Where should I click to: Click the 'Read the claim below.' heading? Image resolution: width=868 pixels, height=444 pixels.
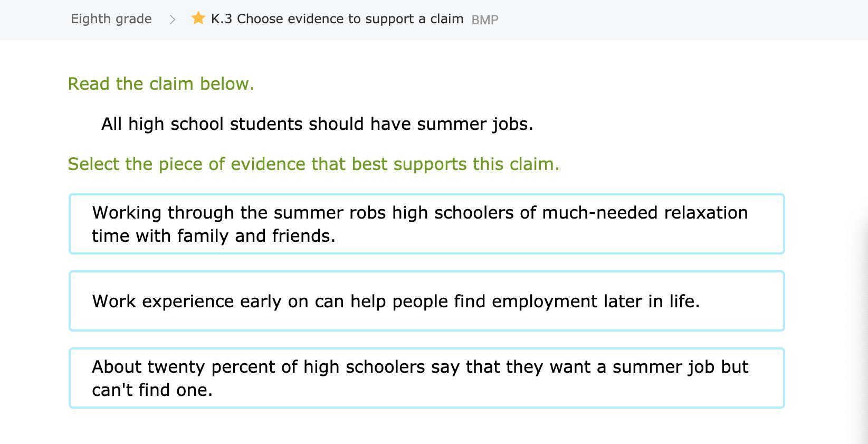161,84
